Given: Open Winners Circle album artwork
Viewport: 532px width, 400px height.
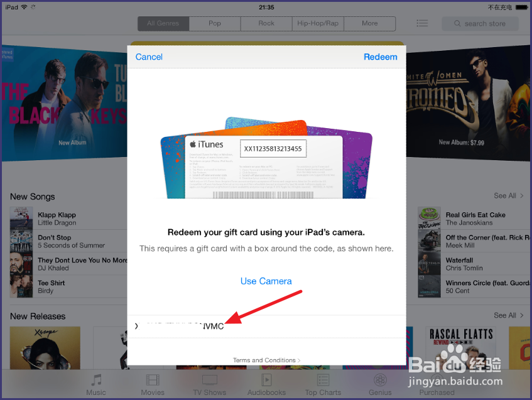Looking at the screenshot, I should click(x=429, y=286).
